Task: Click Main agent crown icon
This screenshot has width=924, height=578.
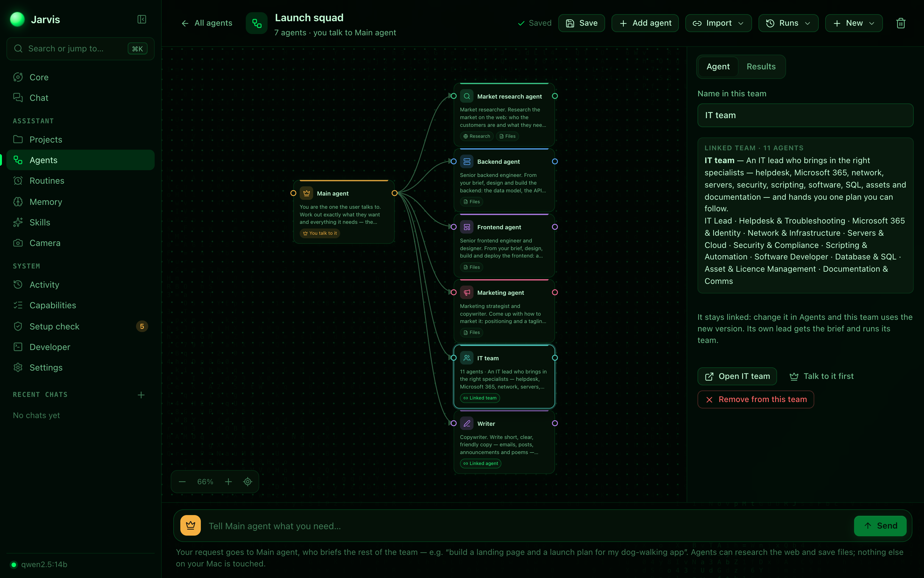Action: pos(306,193)
